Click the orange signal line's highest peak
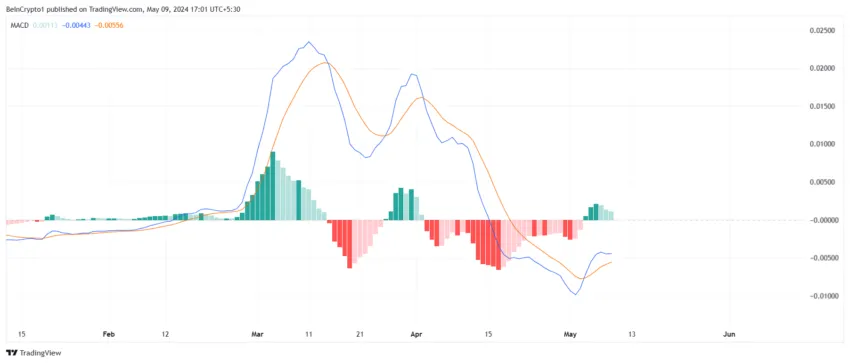Screen dimensions: 850x363 point(325,62)
